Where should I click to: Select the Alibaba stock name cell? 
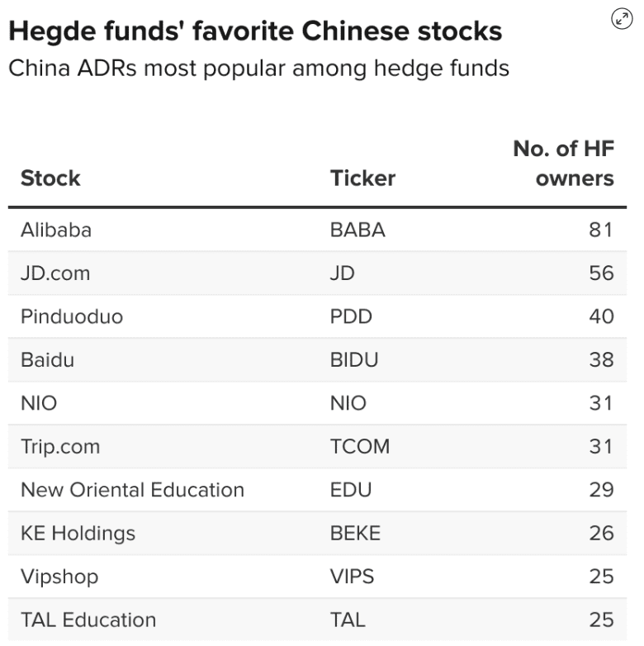(x=56, y=230)
